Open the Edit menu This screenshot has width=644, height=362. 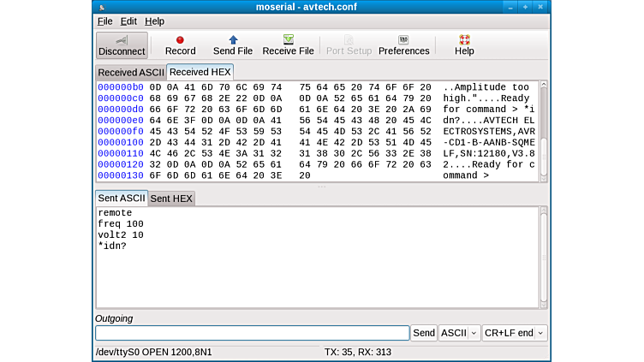[x=128, y=21]
